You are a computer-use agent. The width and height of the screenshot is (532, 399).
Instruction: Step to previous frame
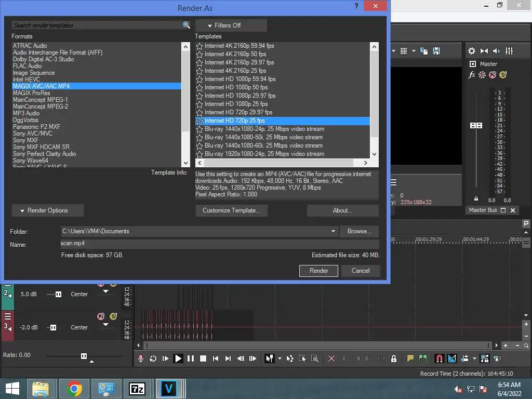241,358
